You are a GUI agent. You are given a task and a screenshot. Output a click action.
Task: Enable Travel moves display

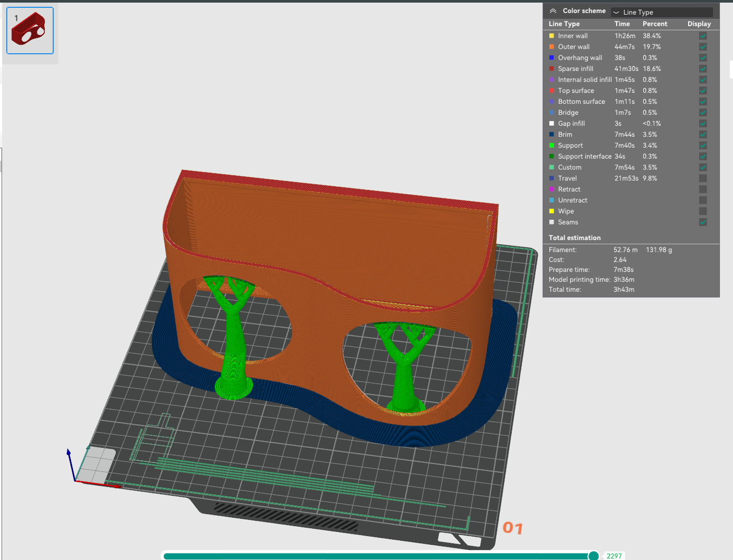(x=703, y=178)
